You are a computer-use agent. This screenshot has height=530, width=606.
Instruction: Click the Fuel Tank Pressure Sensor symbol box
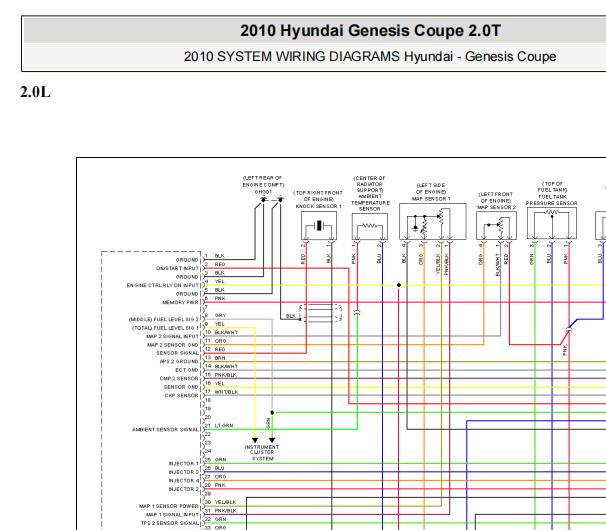coord(552,223)
